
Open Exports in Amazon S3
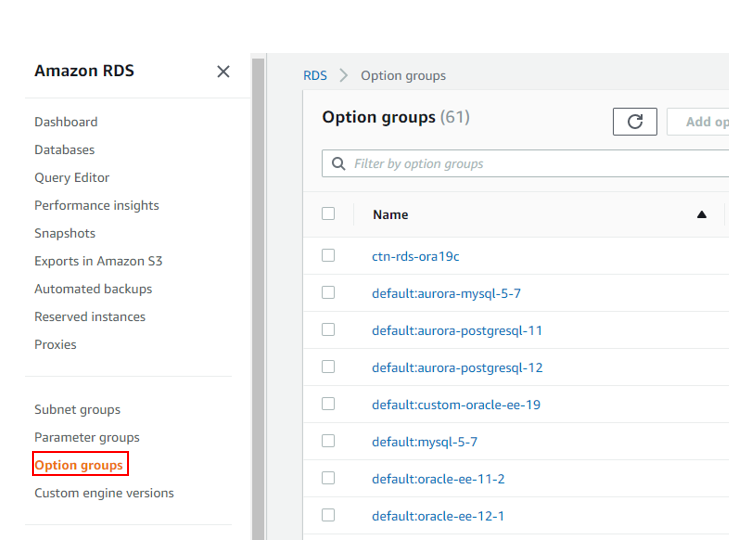[99, 261]
